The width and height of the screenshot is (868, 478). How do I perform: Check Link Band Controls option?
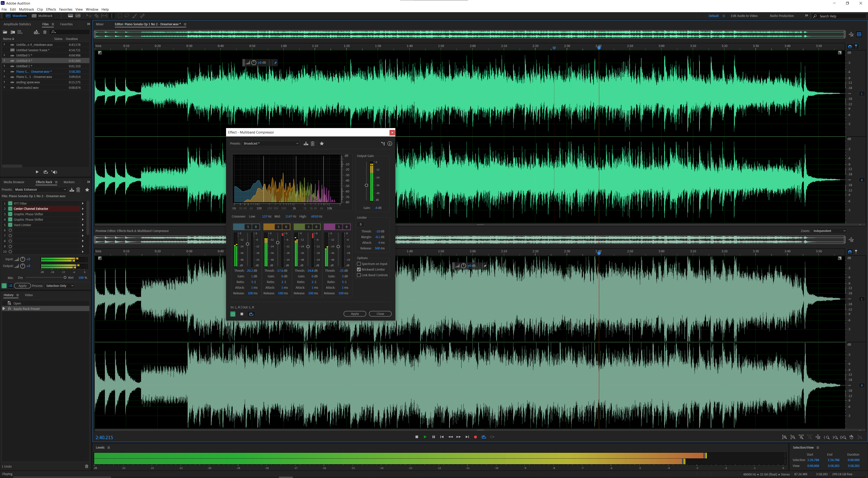click(x=359, y=275)
